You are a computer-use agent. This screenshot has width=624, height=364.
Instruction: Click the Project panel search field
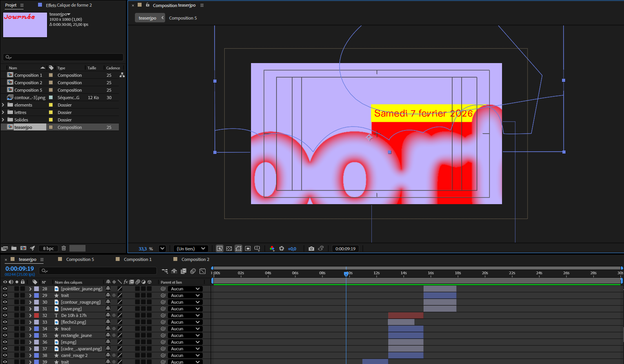click(63, 57)
